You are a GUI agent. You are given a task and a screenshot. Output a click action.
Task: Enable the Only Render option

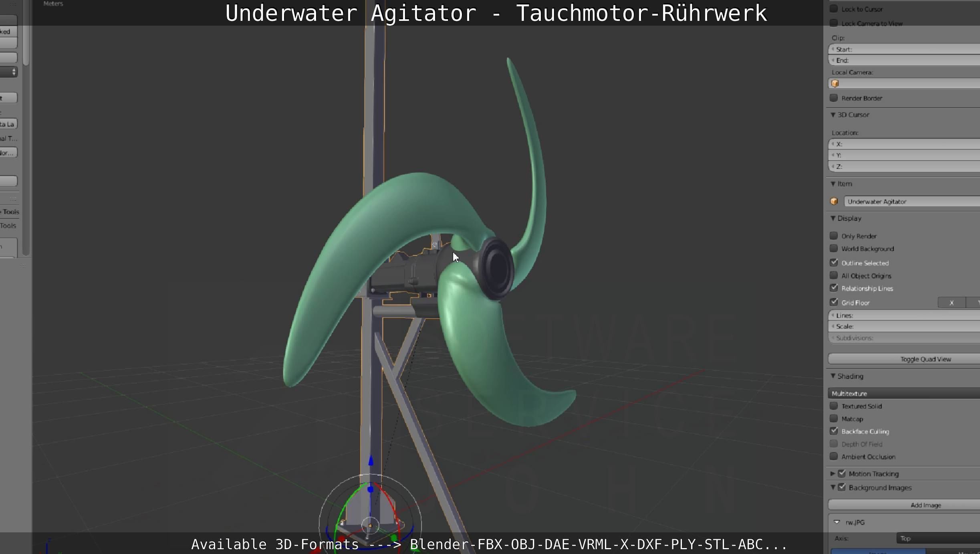point(834,236)
